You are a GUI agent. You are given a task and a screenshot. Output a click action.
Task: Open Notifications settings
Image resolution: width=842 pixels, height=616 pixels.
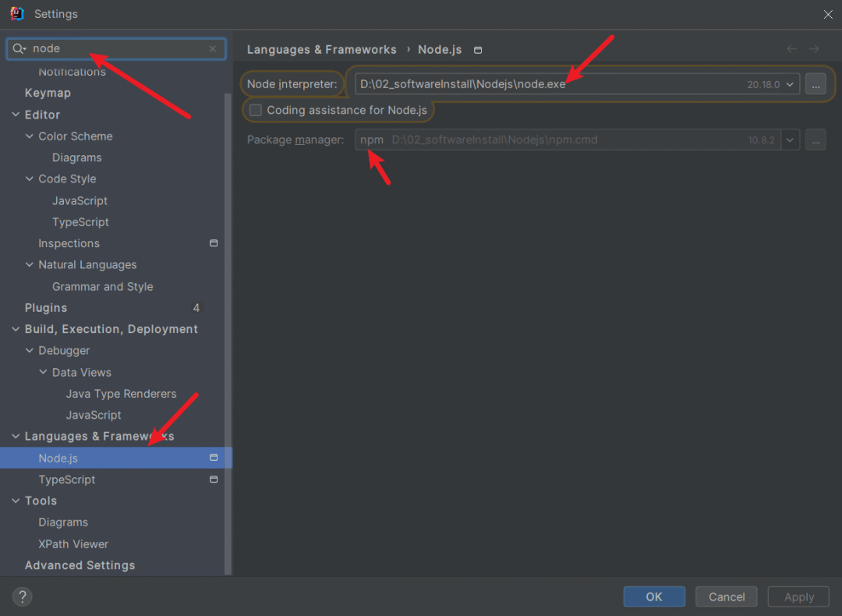[x=72, y=72]
